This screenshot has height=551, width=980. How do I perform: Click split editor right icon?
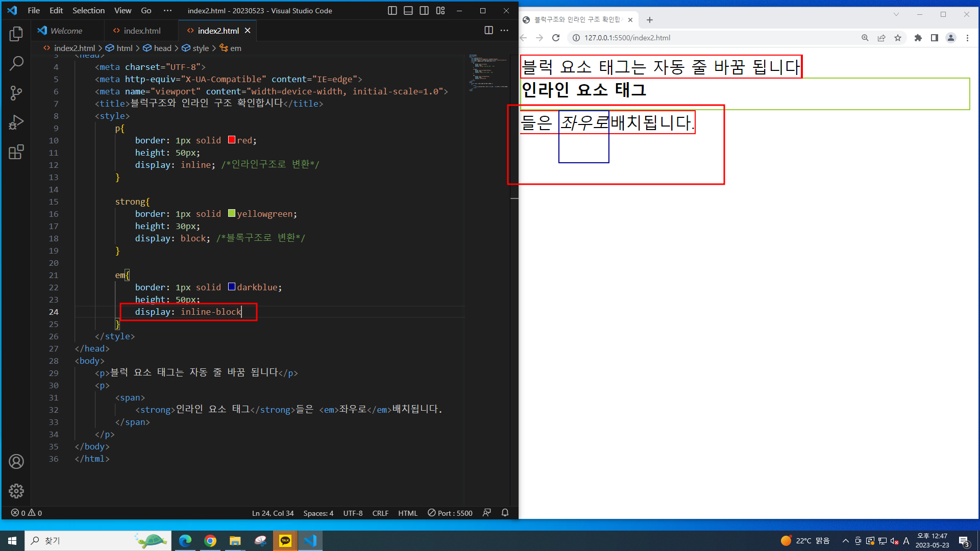488,31
